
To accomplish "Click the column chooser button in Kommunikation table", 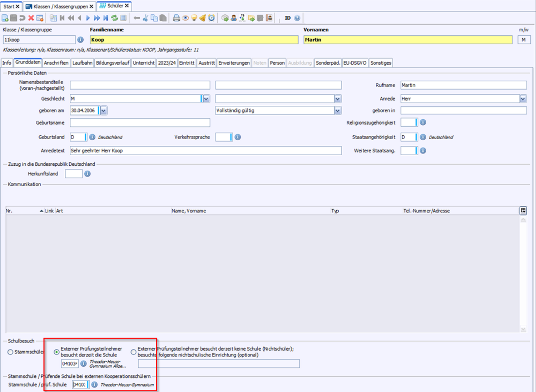I will 523,211.
